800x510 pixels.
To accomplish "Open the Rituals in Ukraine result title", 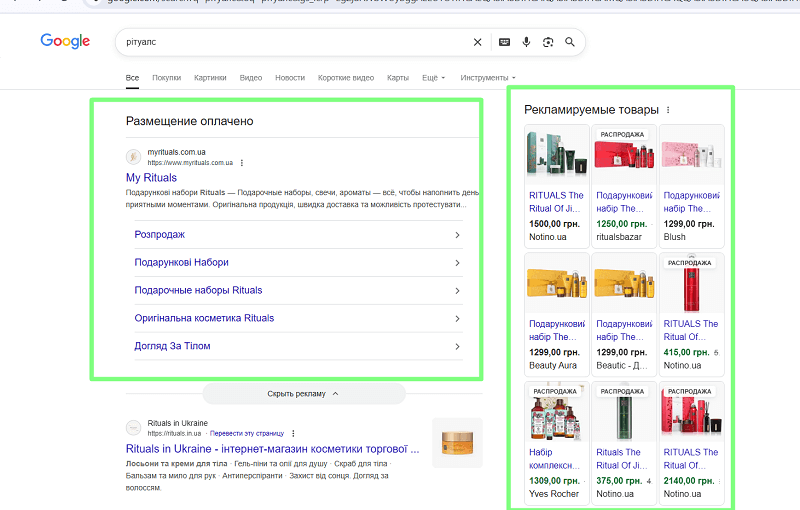I will (272, 449).
